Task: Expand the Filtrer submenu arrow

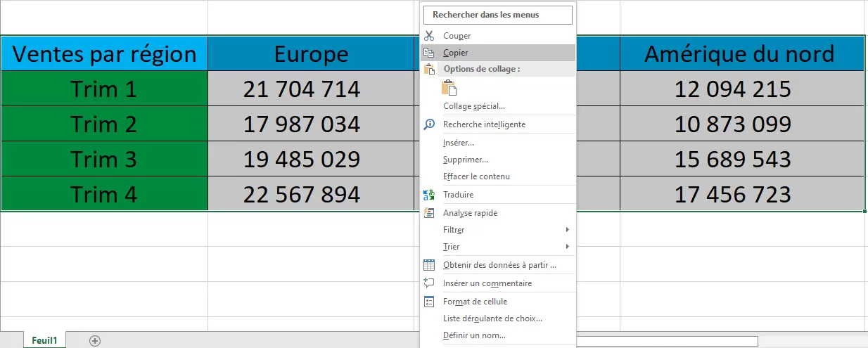Action: pyautogui.click(x=567, y=230)
